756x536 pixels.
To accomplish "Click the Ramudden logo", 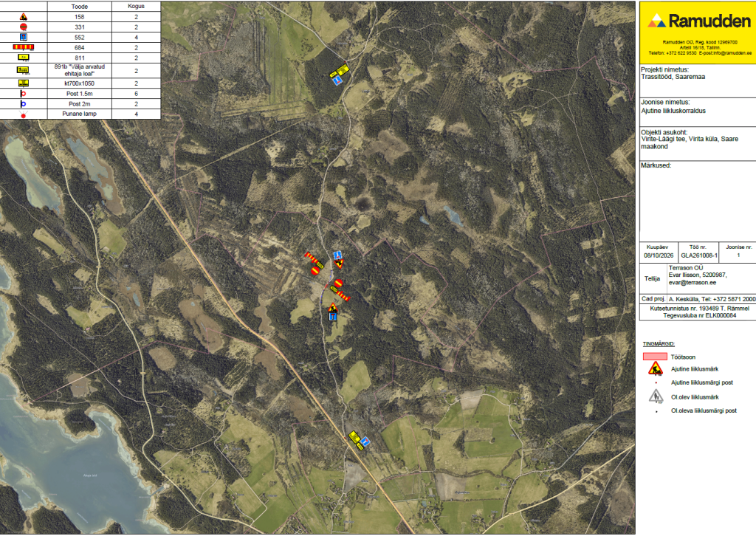I will pyautogui.click(x=699, y=21).
